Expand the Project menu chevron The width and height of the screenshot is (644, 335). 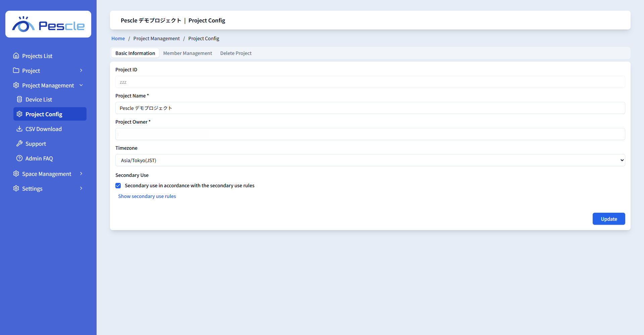(x=81, y=70)
